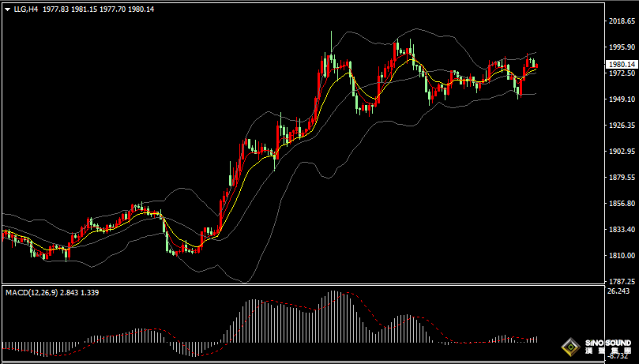Screen dimensions: 639x364
Task: Click the 1833.40 price axis label
Action: coord(619,230)
